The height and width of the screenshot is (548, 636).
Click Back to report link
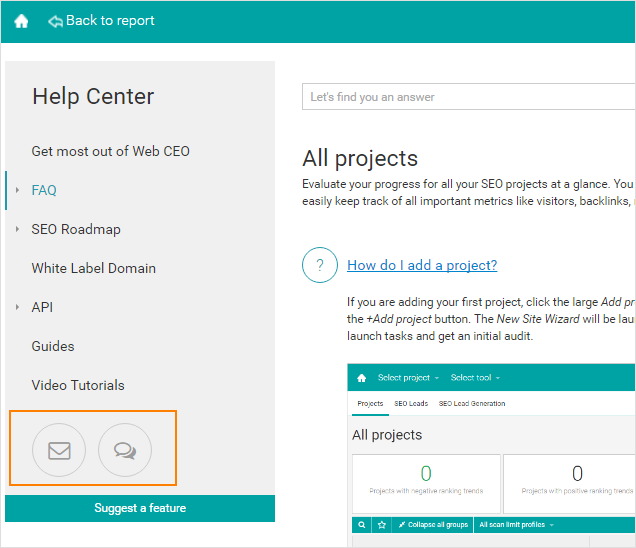tap(110, 21)
